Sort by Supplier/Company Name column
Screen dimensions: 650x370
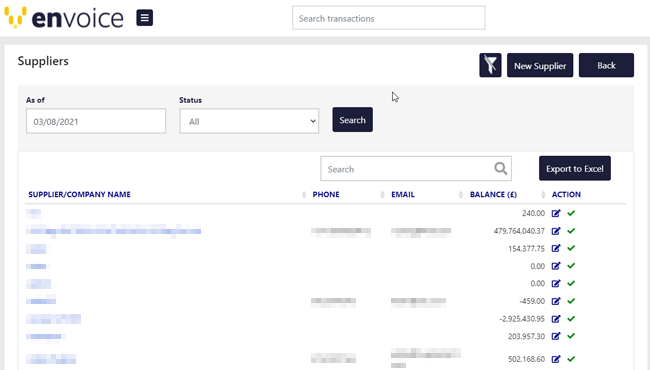pos(79,194)
